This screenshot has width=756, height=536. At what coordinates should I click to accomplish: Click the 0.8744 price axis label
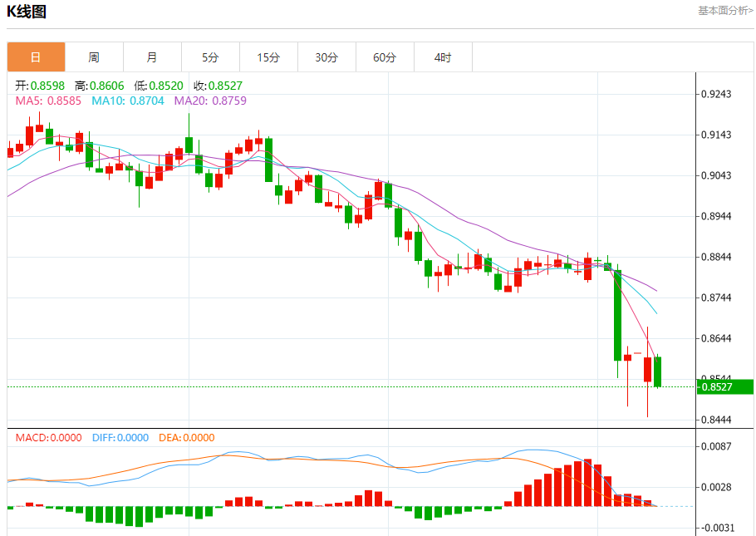[x=716, y=298]
